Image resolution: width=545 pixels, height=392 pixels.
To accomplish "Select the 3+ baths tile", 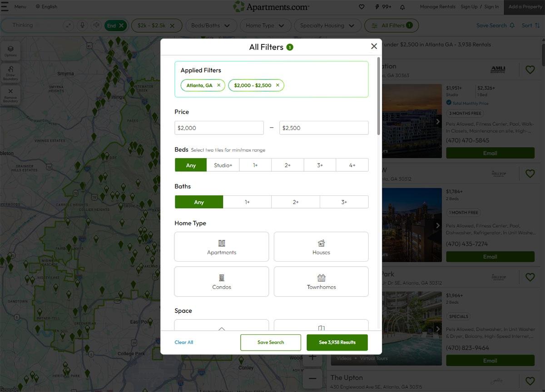I will pyautogui.click(x=344, y=202).
